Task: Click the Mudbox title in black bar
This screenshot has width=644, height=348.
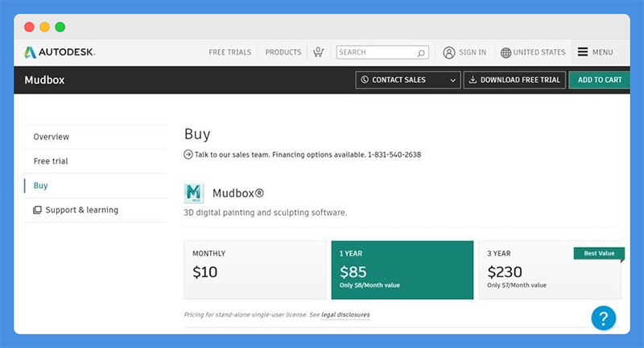Action: (x=44, y=80)
